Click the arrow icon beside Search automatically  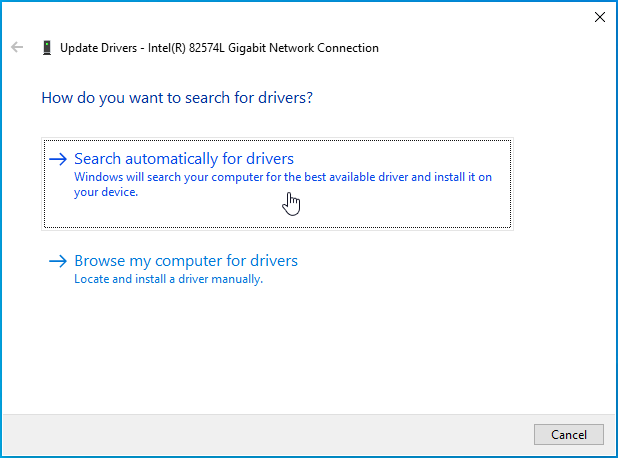59,159
